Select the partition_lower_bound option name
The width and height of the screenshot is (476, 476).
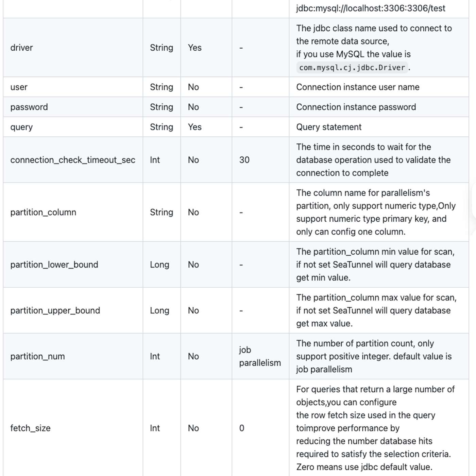click(54, 265)
